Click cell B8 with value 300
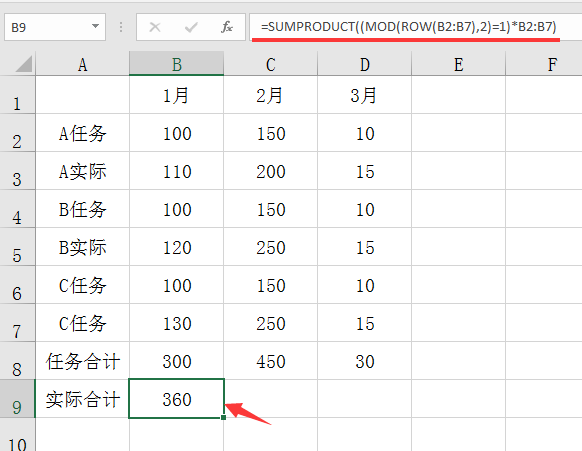The width and height of the screenshot is (582, 451). 177,361
